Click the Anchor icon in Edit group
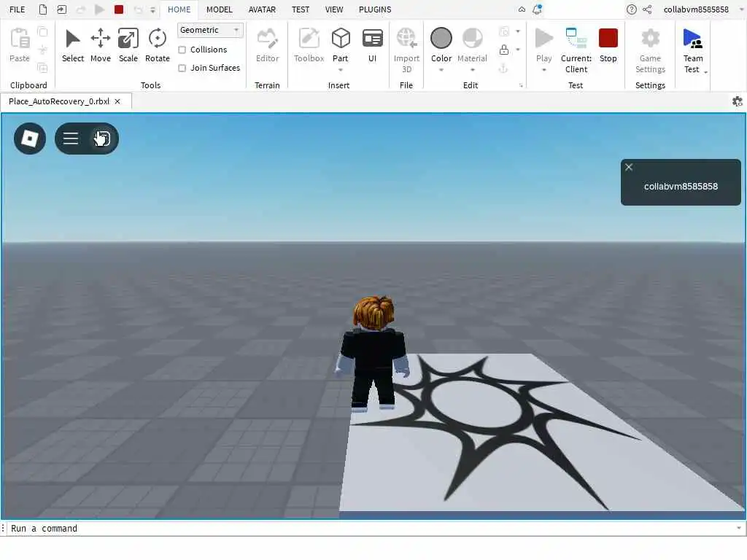747x560 pixels. [x=503, y=68]
